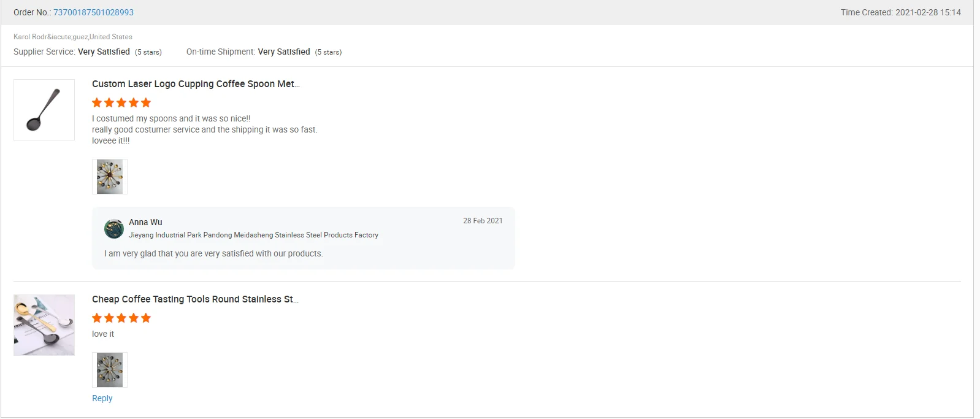Enlarge review photo under 'loveee it!!!' comment
Screen dimensions: 980x419
tap(110, 177)
